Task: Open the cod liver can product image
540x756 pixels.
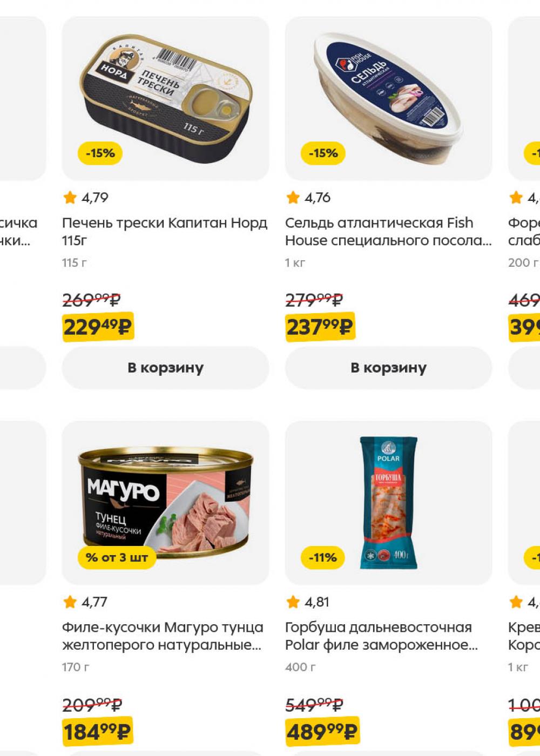Action: (165, 98)
